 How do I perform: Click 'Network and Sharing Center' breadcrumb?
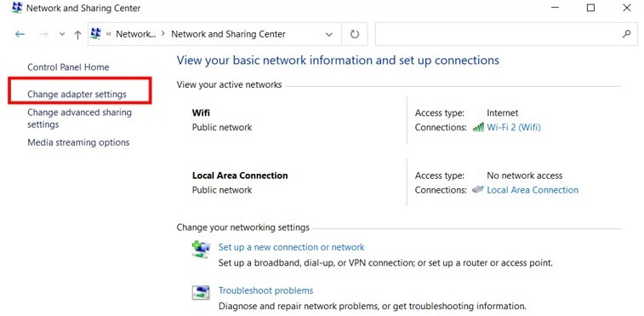pyautogui.click(x=228, y=34)
